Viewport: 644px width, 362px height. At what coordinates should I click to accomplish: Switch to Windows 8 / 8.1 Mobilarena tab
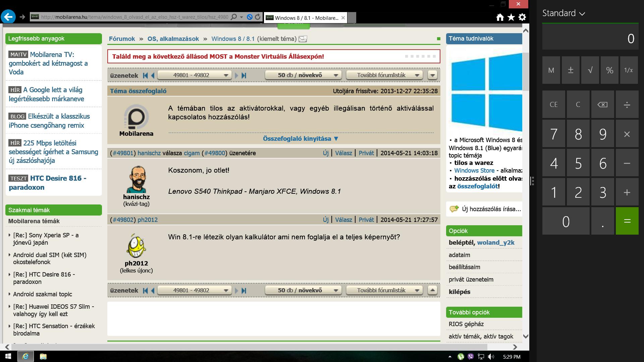point(306,18)
